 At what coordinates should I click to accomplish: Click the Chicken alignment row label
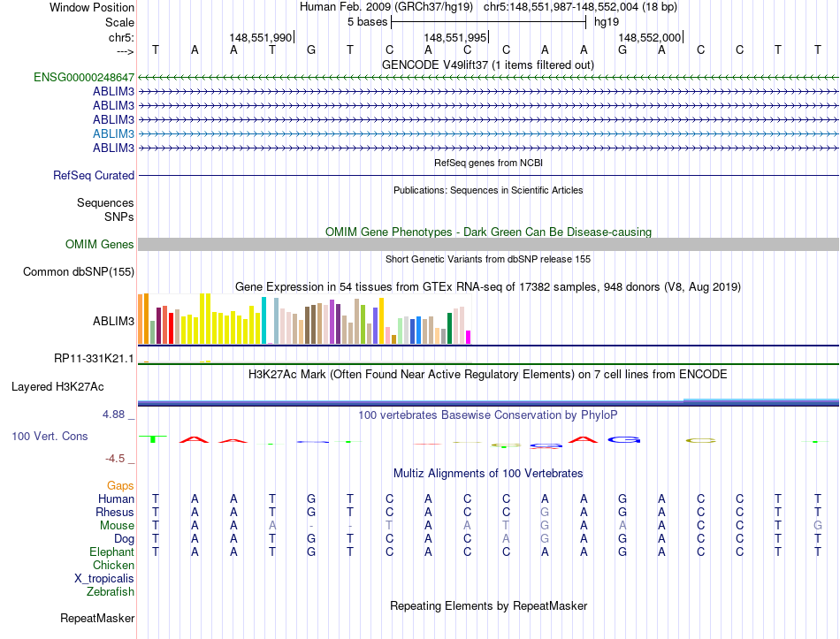click(x=113, y=566)
